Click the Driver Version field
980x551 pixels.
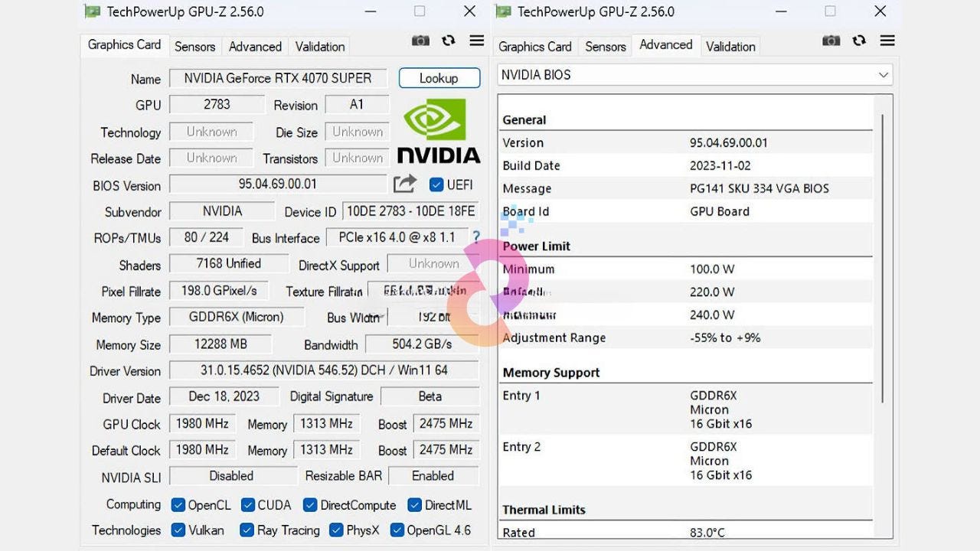click(x=324, y=370)
